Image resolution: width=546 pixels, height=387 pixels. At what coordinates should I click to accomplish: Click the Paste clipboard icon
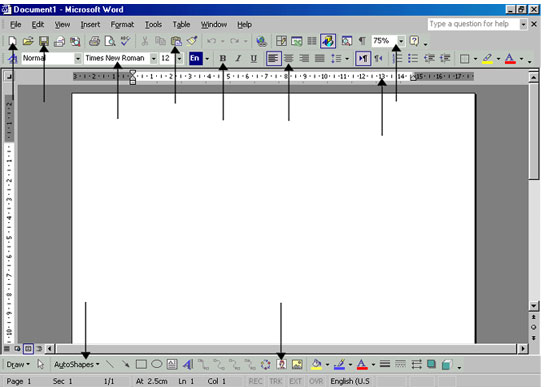tap(176, 41)
